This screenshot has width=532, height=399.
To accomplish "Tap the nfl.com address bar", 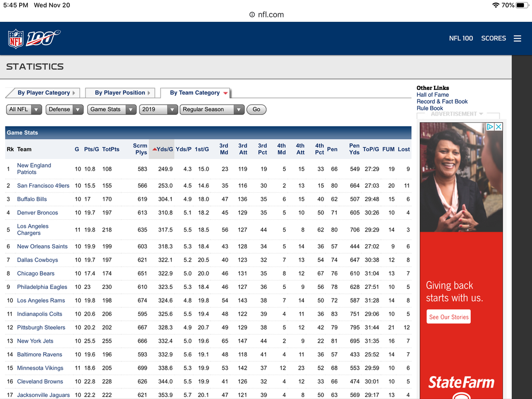I will point(267,14).
